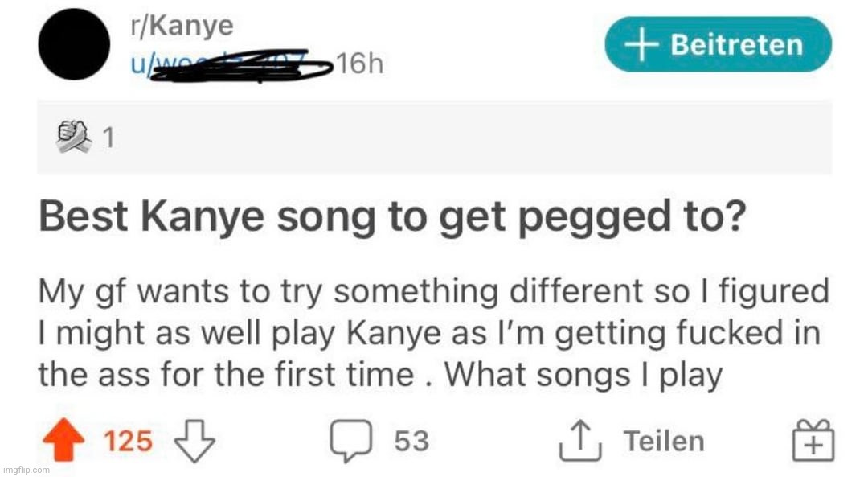
Task: Open the black circular subreddit avatar
Action: tap(74, 44)
